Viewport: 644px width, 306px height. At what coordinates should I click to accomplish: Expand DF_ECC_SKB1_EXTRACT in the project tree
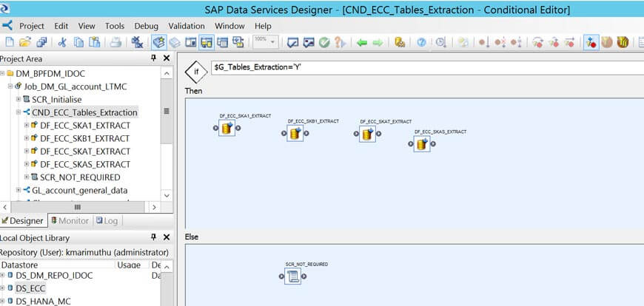click(x=27, y=139)
